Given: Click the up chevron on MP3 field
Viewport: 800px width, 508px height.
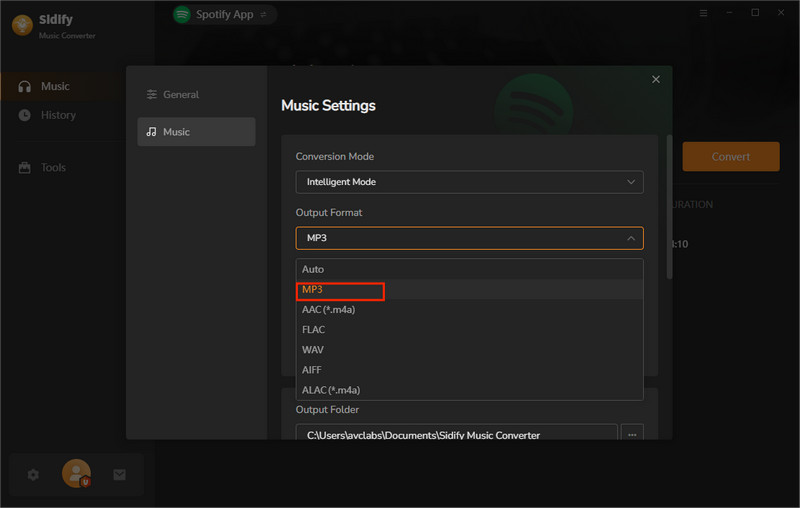Looking at the screenshot, I should click(631, 238).
